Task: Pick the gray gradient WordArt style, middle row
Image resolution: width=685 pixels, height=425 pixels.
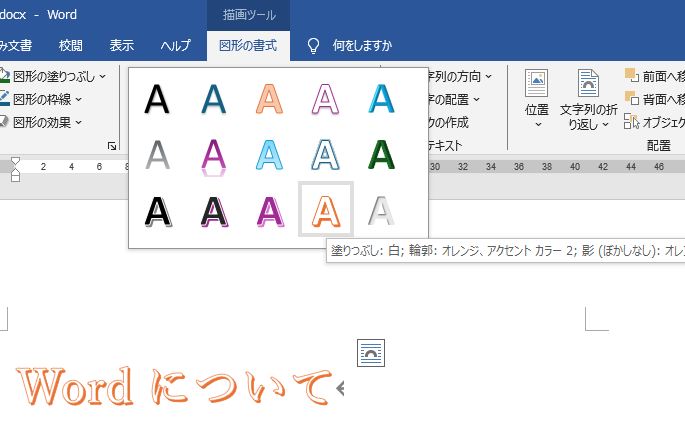Action: [x=157, y=155]
